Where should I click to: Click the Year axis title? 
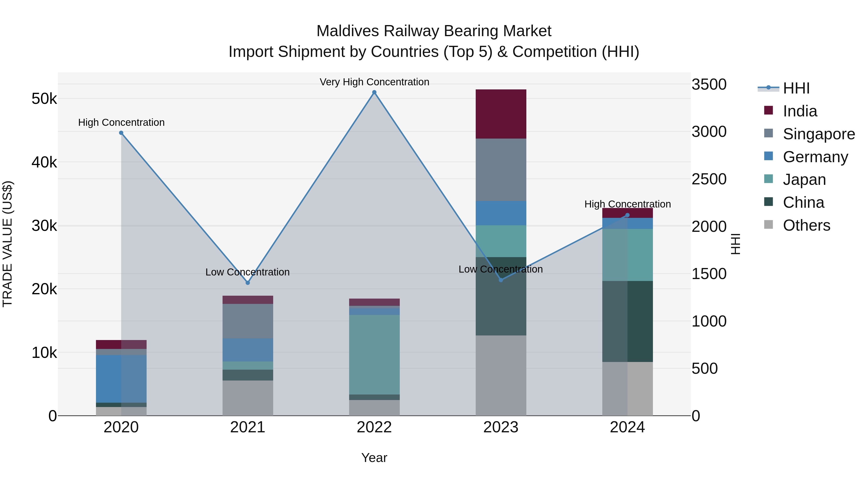(374, 458)
